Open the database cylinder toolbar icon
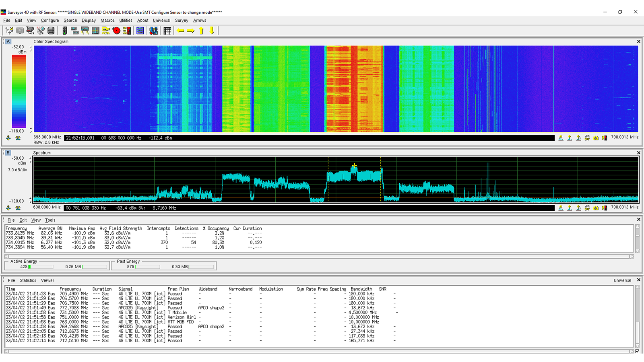This screenshot has width=644, height=362. 51,31
